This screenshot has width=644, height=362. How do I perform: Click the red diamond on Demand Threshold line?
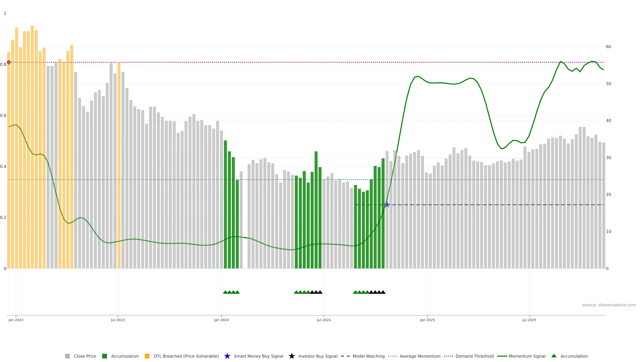pyautogui.click(x=9, y=62)
